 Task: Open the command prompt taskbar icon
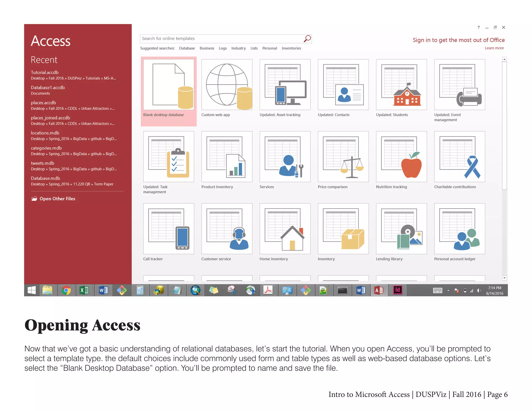coord(342,290)
